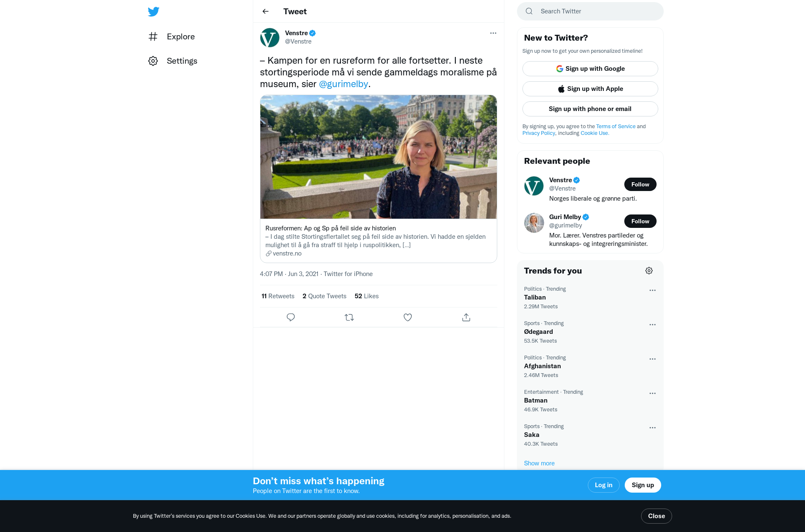Sign up with Google
The width and height of the screenshot is (805, 532).
pyautogui.click(x=590, y=69)
